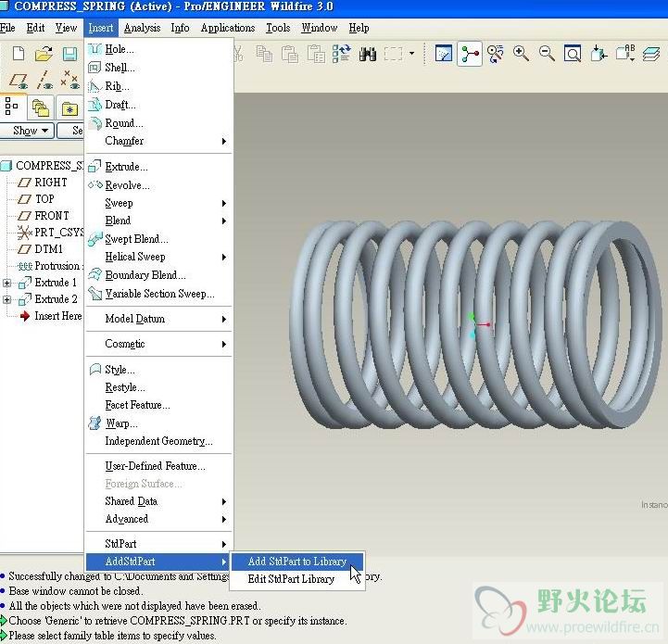Choose Draft from Insert menu
Image resolution: width=668 pixels, height=644 pixels.
tap(159, 105)
